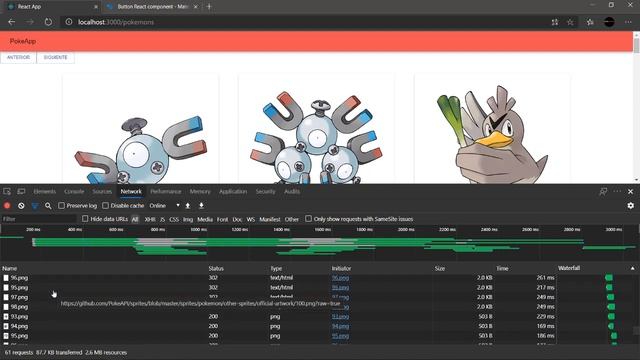Enable the Disable cache checkbox

click(106, 206)
